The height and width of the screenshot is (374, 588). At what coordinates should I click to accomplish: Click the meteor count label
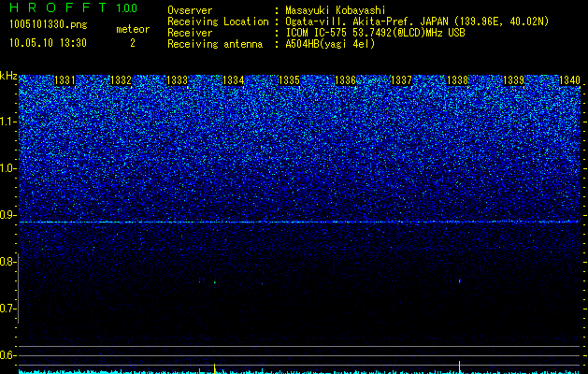pos(133,29)
